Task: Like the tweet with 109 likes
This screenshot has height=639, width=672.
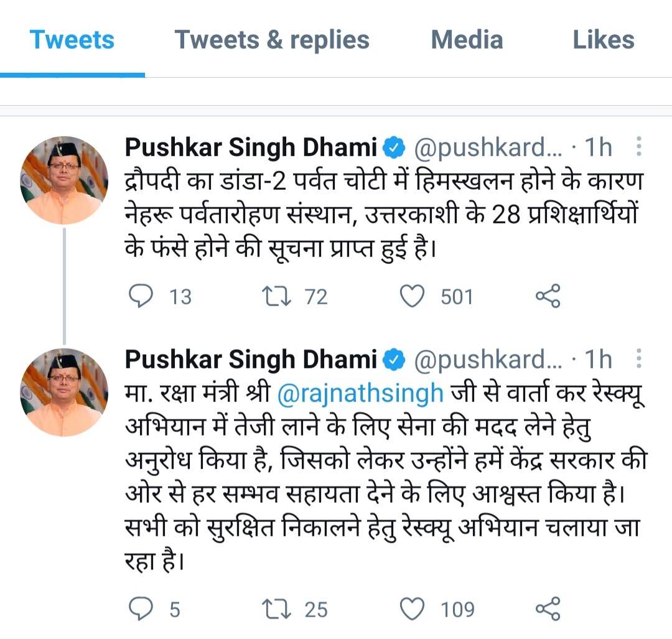Action: [411, 609]
